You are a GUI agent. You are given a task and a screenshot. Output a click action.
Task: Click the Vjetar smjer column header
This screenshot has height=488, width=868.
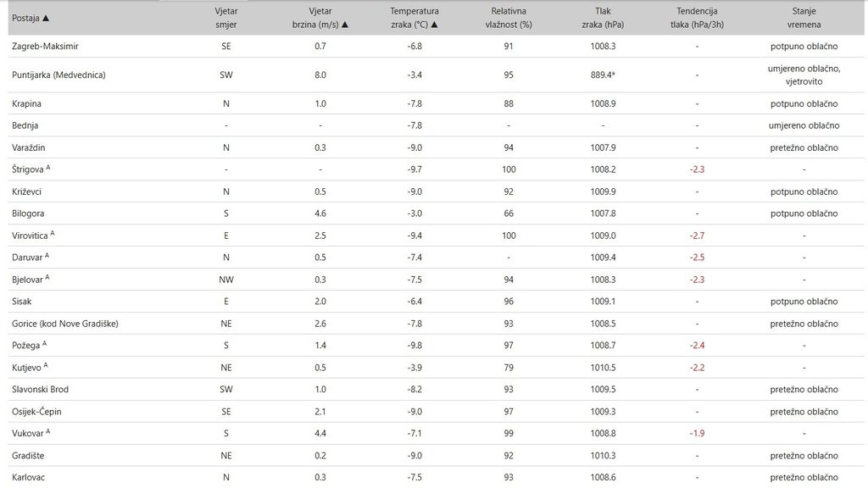[225, 18]
